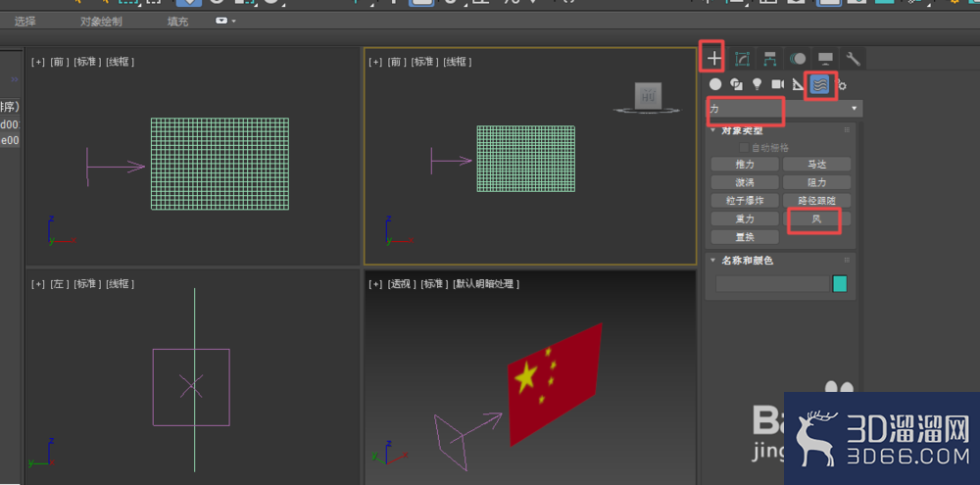Open [线框] menu in the 左 viewport
980x485 pixels.
(x=120, y=284)
